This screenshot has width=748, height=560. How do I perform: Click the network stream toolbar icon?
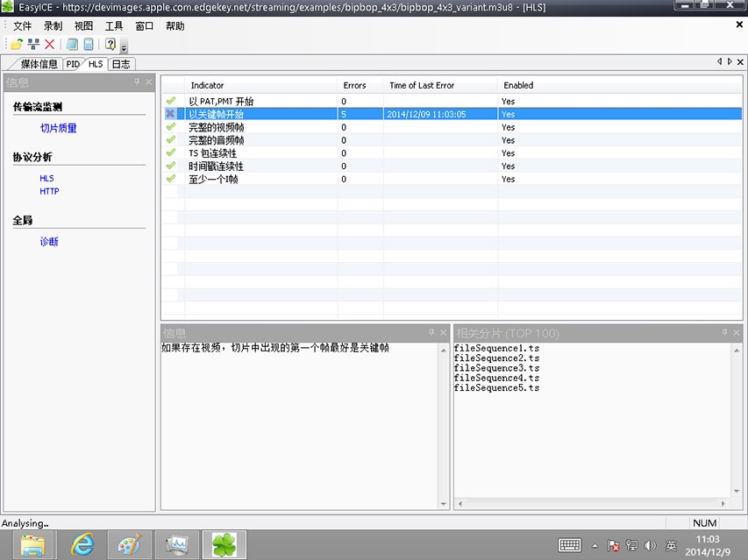[x=32, y=43]
